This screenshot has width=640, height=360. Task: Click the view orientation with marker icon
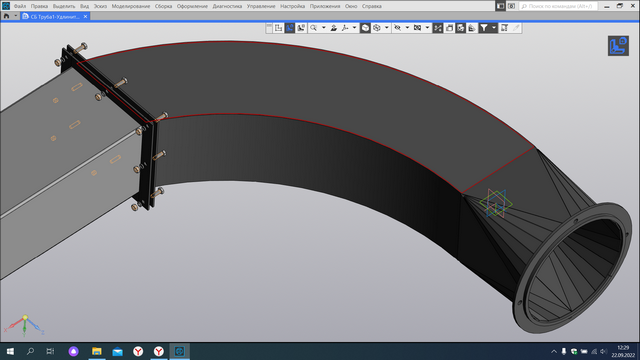(x=301, y=28)
